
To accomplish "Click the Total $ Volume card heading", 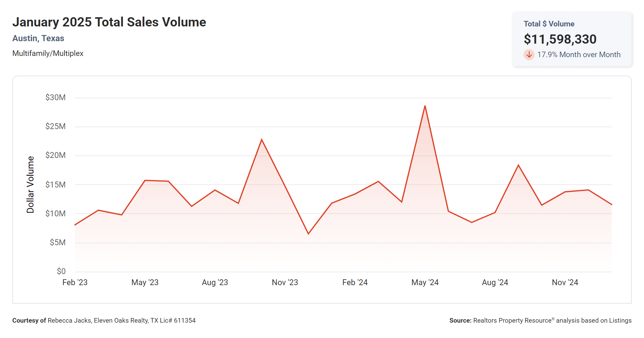I will (549, 24).
